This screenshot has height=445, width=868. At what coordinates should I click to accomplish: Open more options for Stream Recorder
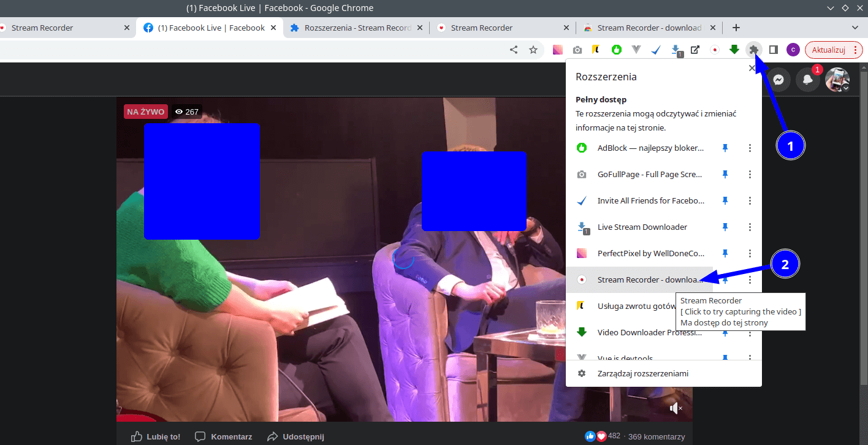[750, 280]
